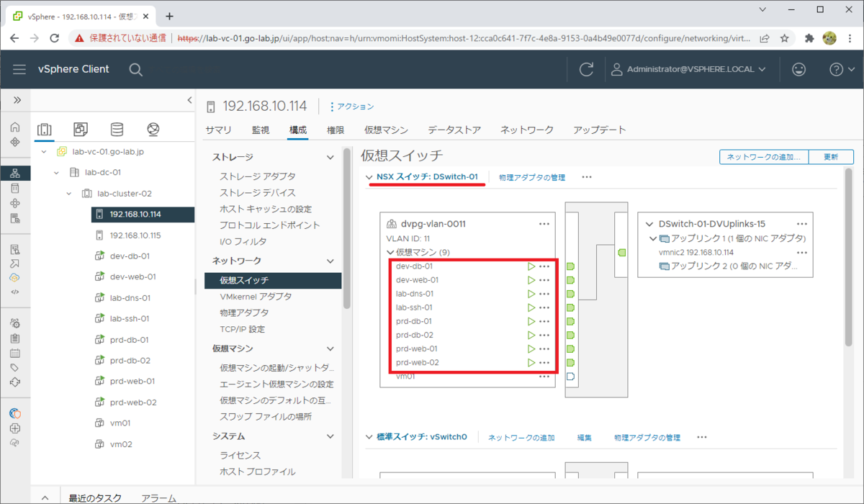
Task: Switch to the ネットワーク tab
Action: click(527, 130)
